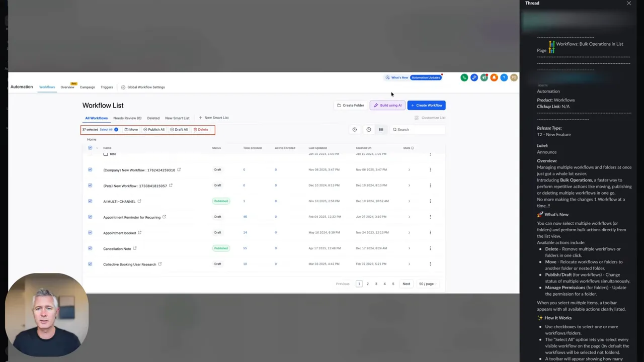
Task: Open the notification bell icon
Action: coord(494,77)
